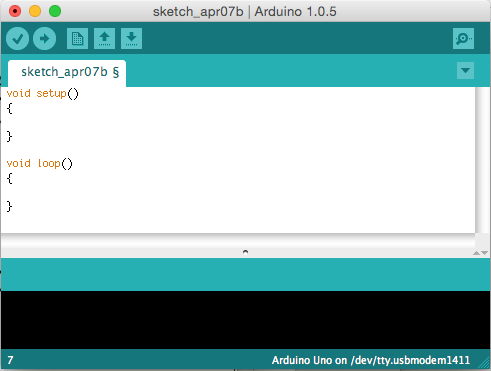Image resolution: width=491 pixels, height=371 pixels.
Task: Create a new sketch with the New icon
Action: [x=77, y=39]
